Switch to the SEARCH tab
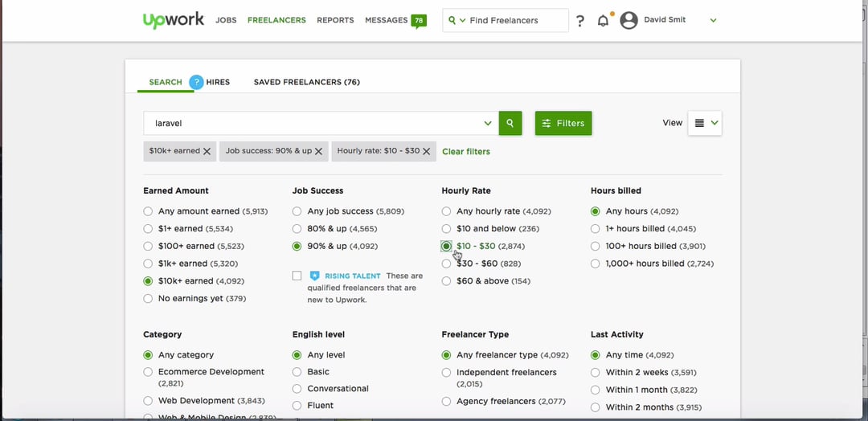The width and height of the screenshot is (868, 421). click(x=166, y=82)
